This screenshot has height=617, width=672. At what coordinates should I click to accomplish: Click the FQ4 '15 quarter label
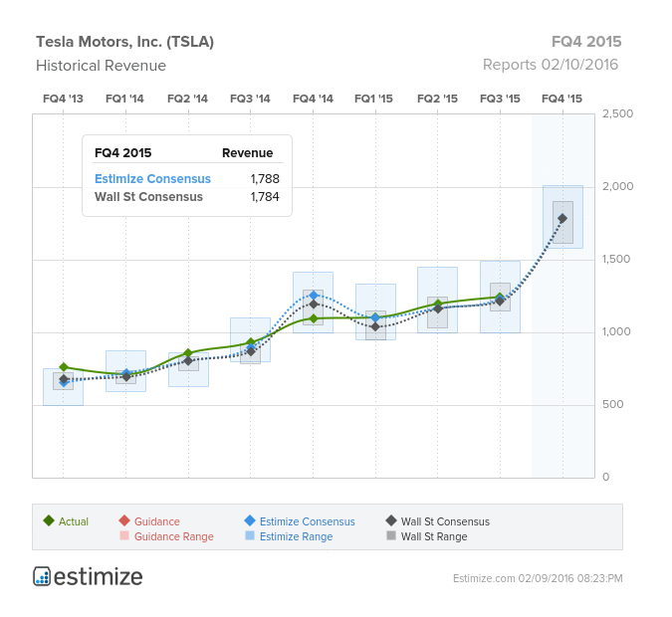561,99
